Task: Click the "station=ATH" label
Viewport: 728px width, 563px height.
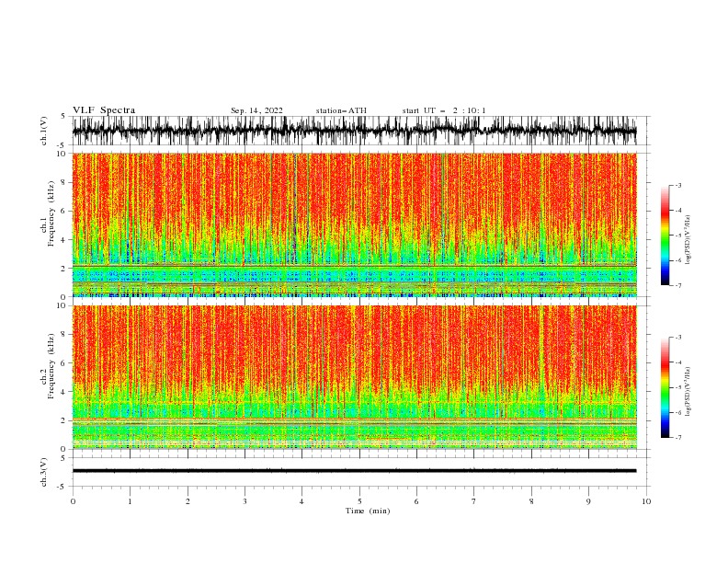Action: click(341, 110)
